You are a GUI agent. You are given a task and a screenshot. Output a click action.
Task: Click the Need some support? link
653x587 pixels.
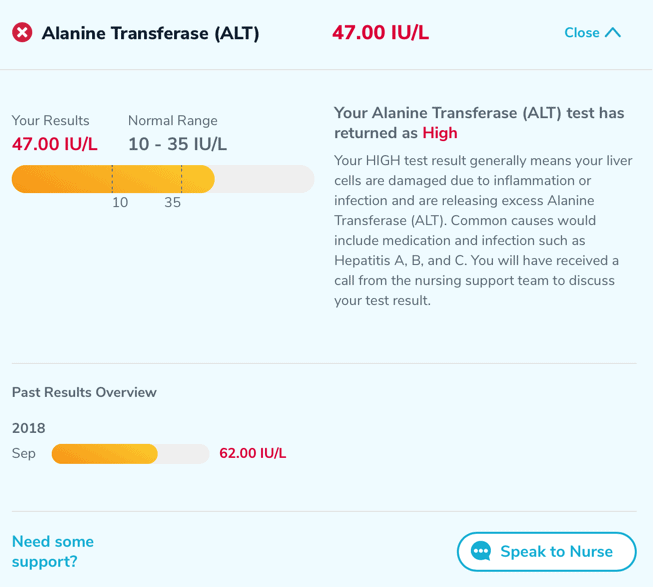53,551
